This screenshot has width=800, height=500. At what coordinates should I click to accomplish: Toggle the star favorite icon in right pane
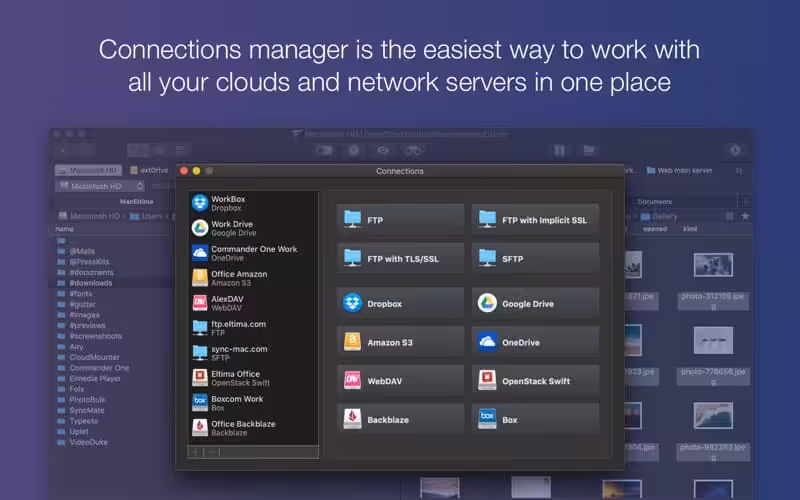coord(745,215)
